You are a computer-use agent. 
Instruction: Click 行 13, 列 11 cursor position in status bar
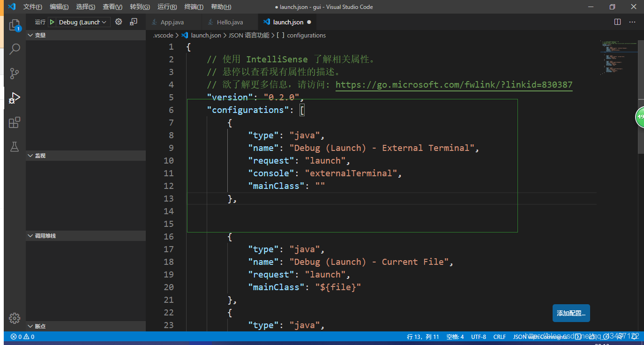pyautogui.click(x=423, y=337)
